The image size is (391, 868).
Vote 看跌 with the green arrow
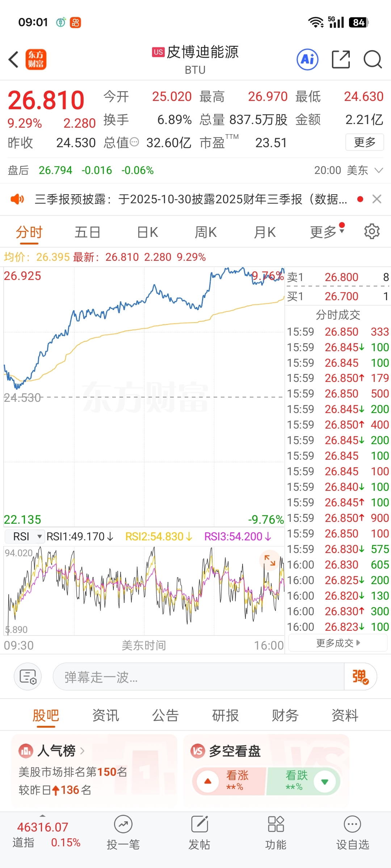(x=325, y=782)
